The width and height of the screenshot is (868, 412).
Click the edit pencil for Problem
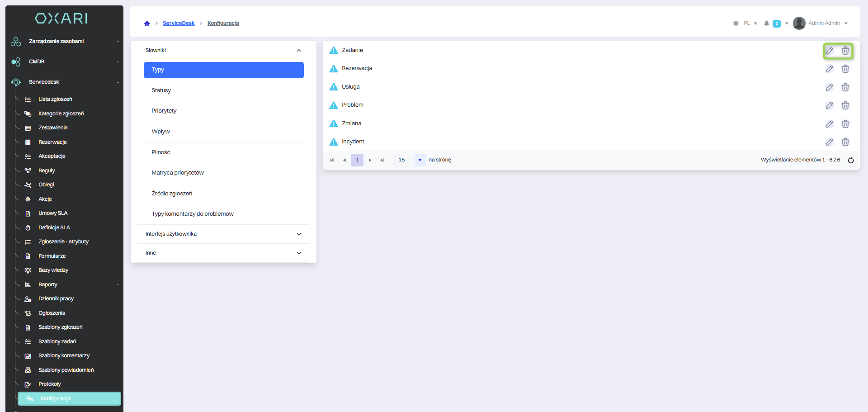(x=829, y=105)
